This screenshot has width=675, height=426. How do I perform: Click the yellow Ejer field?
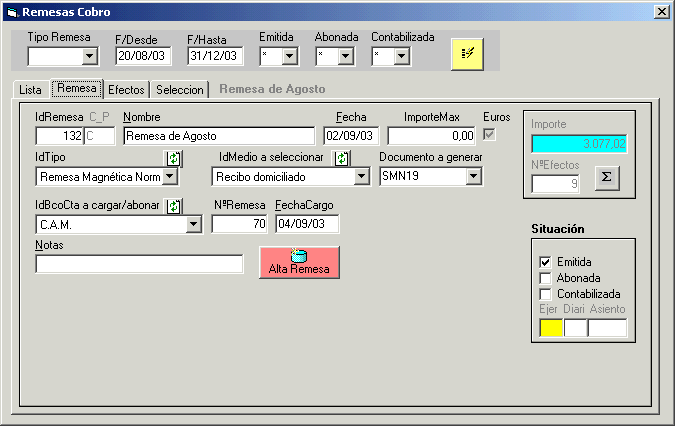550,327
